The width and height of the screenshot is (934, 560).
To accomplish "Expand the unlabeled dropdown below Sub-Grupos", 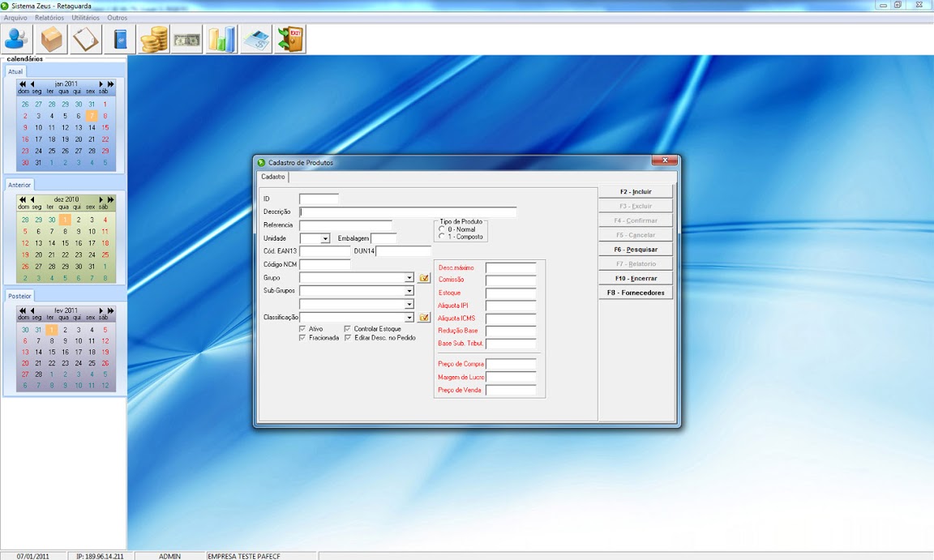I will (x=409, y=304).
